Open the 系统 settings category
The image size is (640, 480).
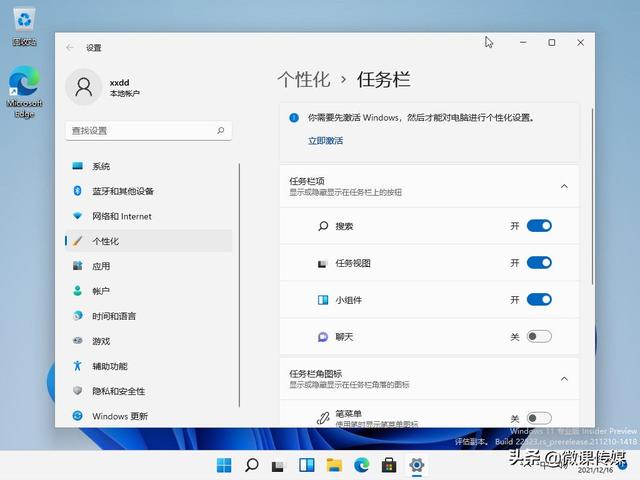coord(149,166)
